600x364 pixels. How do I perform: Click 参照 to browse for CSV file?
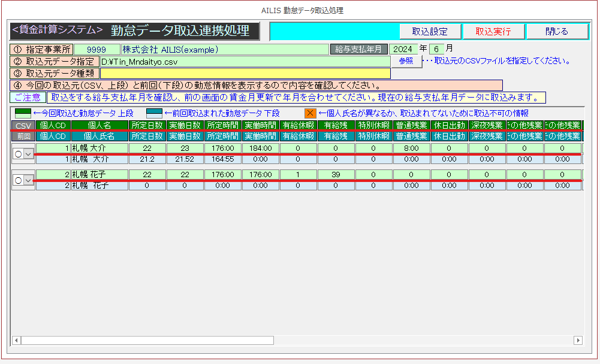pos(405,61)
